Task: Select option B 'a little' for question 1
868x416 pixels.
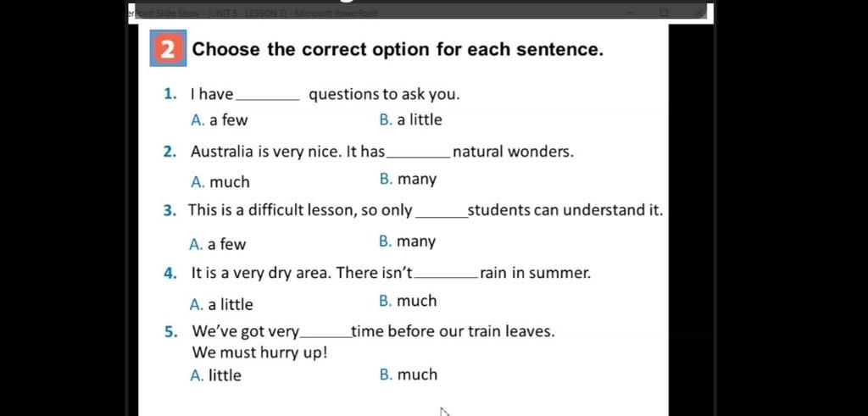Action: [411, 120]
